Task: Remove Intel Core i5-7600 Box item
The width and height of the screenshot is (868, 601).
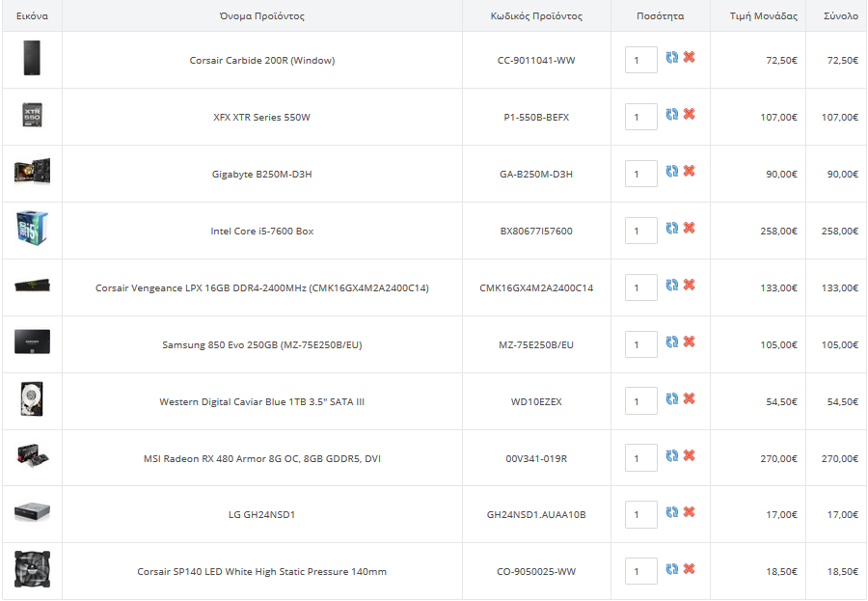Action: pos(690,228)
